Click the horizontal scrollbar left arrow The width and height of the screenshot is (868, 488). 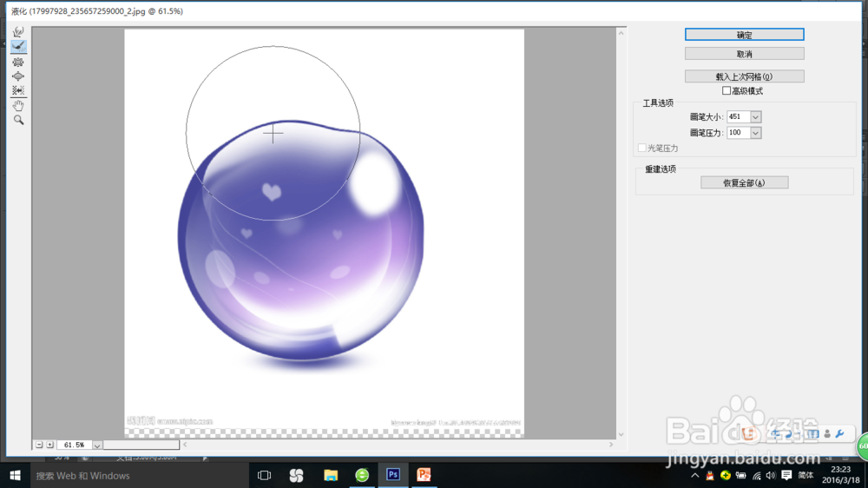(x=185, y=445)
